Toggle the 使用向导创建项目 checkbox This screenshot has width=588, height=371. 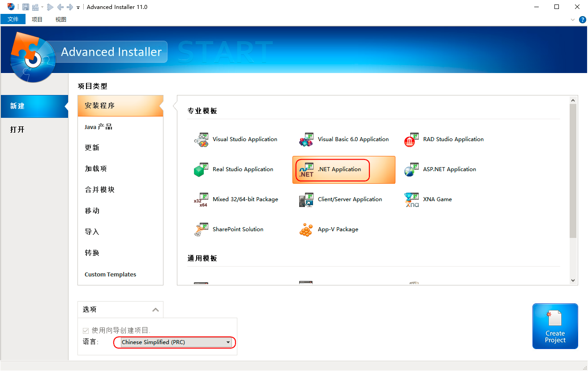[85, 330]
